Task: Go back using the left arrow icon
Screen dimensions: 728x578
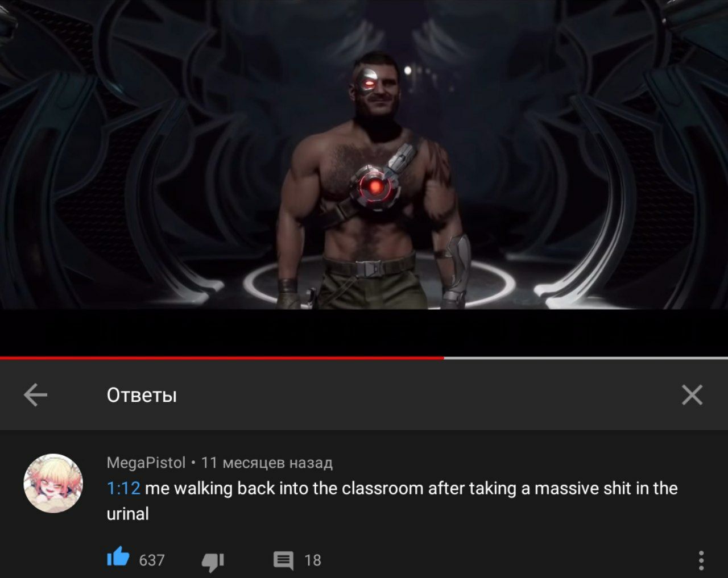Action: (35, 394)
